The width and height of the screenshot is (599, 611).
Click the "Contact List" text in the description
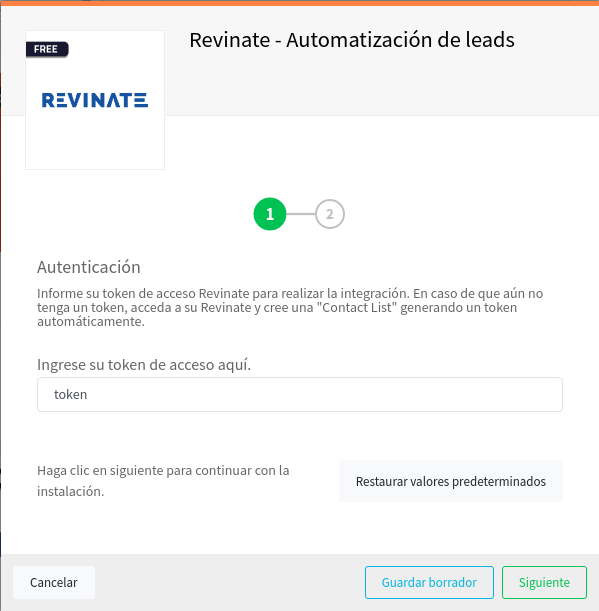357,307
